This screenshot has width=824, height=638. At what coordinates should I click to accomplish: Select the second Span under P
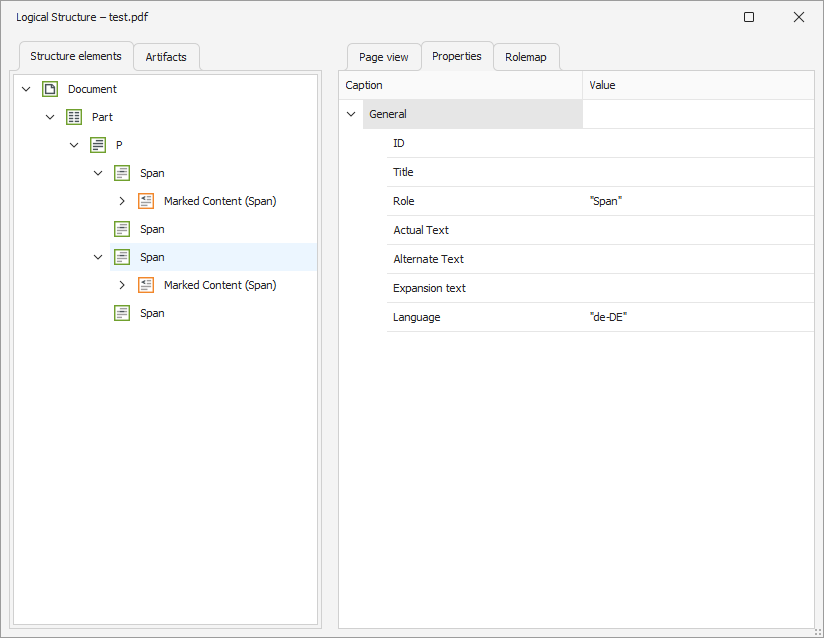[152, 229]
